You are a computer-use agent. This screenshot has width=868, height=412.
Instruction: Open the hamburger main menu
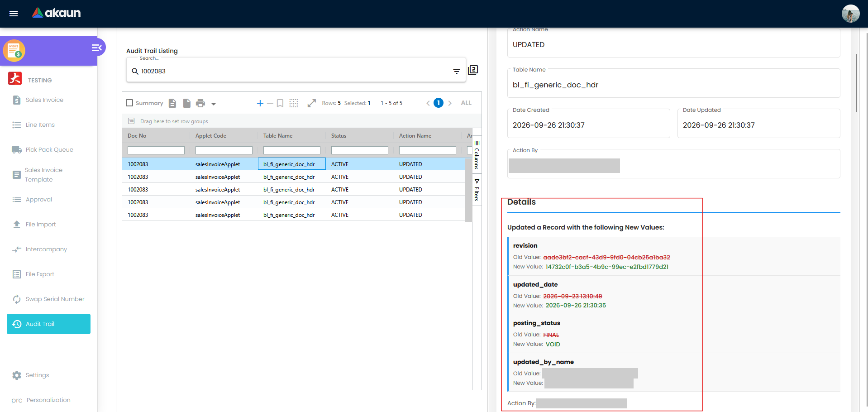coord(14,14)
